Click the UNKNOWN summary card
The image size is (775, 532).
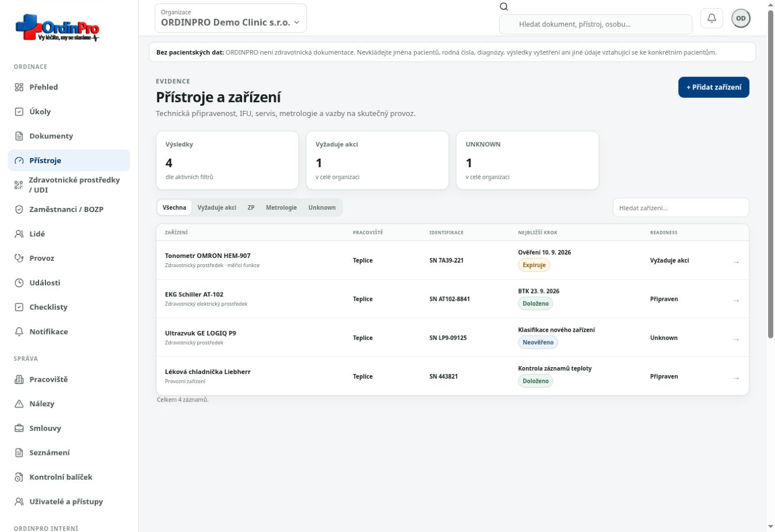[x=527, y=160]
